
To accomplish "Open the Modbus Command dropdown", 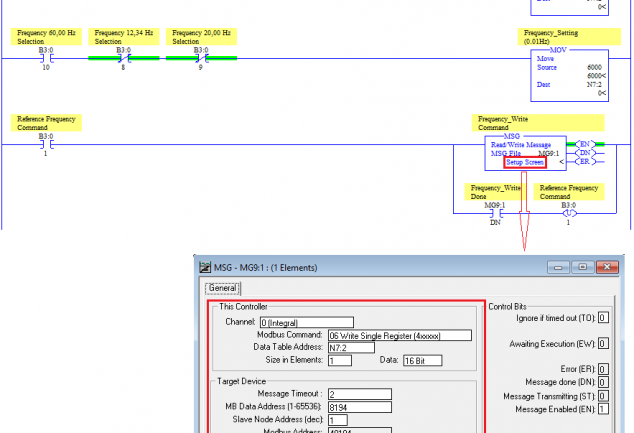I will coord(400,336).
